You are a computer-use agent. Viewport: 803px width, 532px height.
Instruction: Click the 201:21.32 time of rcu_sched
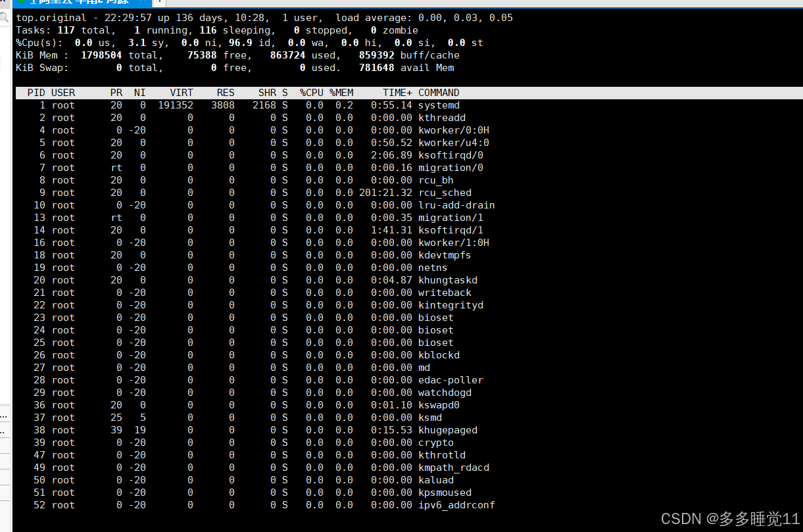385,193
